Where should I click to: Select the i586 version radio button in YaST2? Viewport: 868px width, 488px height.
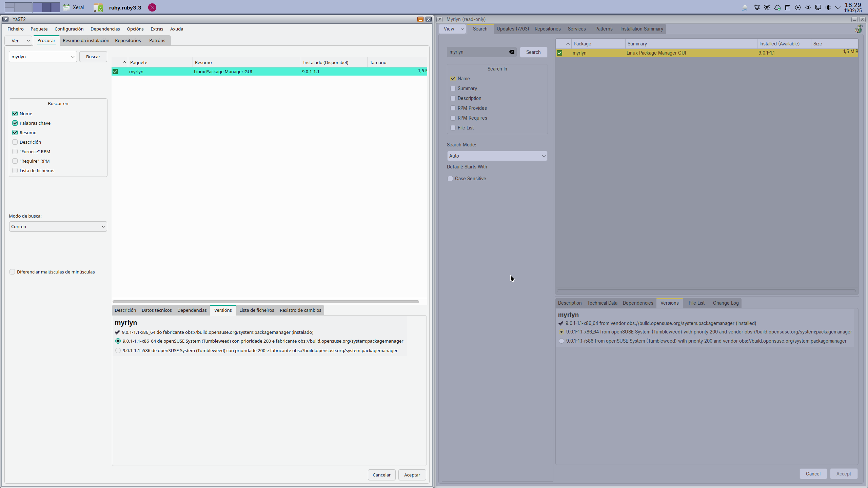pyautogui.click(x=118, y=350)
